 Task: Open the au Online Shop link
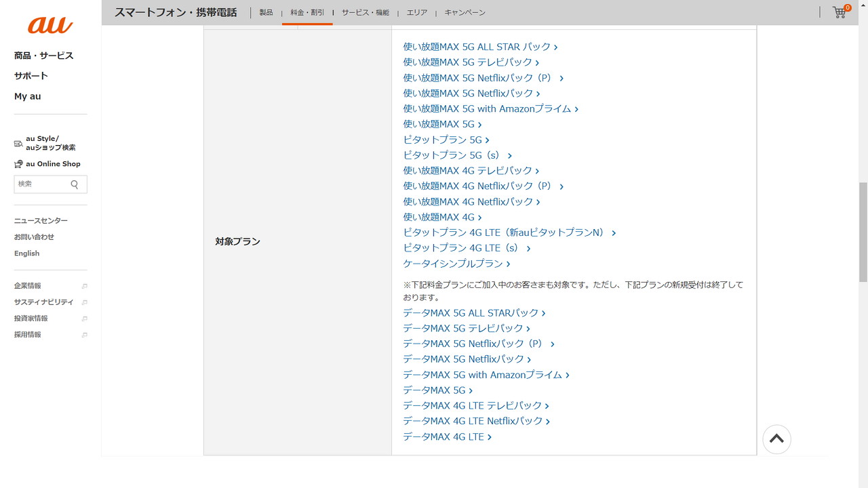pos(54,164)
